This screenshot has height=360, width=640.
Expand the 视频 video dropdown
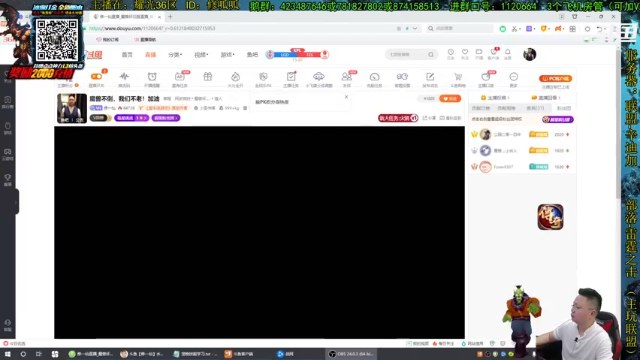[x=201, y=55]
